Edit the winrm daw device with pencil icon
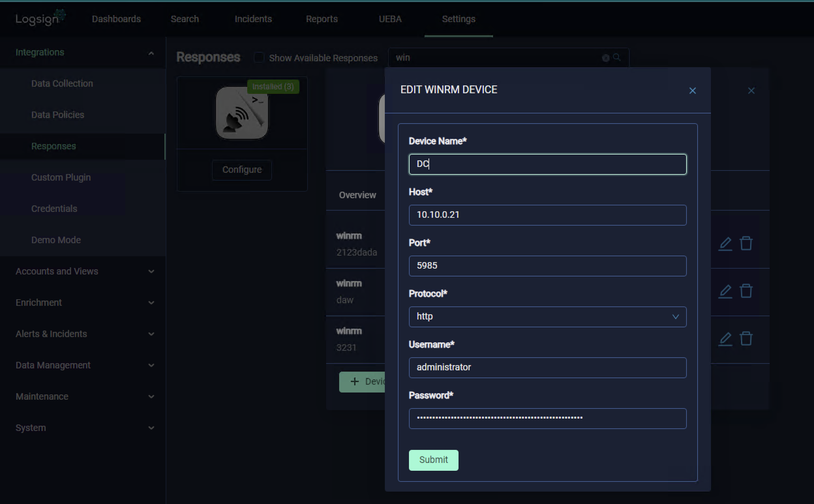The image size is (814, 504). point(725,291)
